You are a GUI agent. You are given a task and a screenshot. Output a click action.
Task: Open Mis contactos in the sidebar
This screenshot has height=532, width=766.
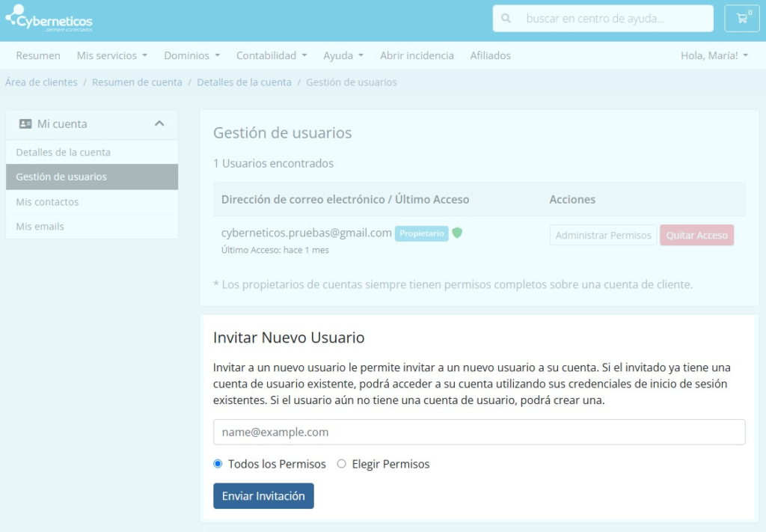click(47, 202)
